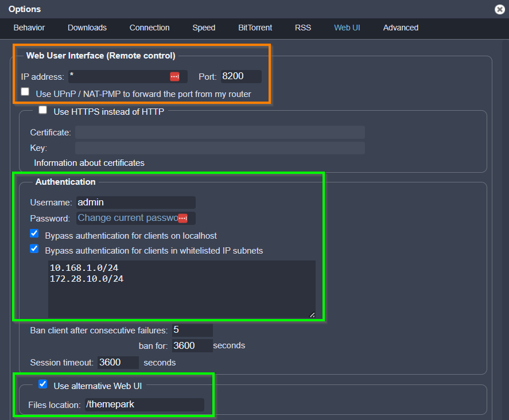This screenshot has width=509, height=420.
Task: Enable UPnP / NAT-PMP port forwarding
Action: [25, 92]
